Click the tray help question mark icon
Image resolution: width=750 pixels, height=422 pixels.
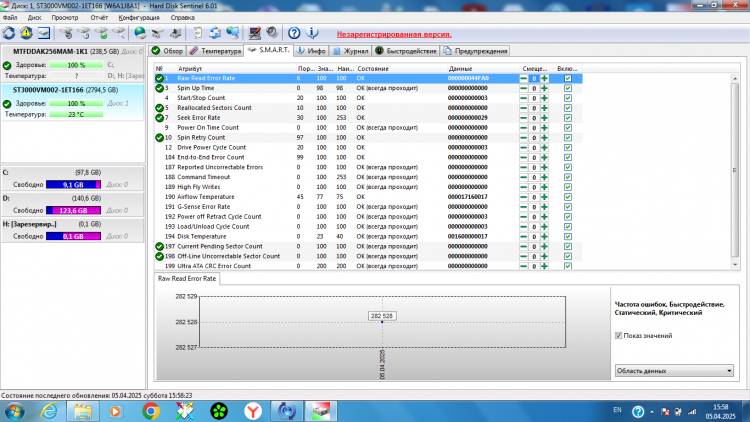pos(638,411)
